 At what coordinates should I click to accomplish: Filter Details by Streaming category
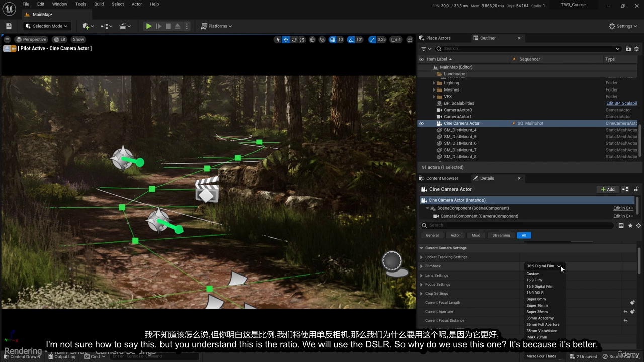501,235
